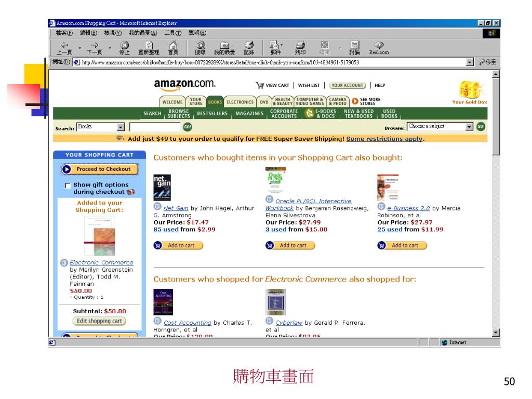Click the search GO! button beside Books
This screenshot has height=399, width=532.
(188, 127)
